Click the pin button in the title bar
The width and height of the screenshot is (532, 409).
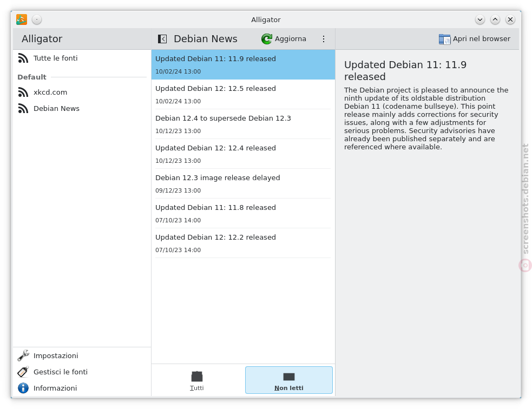coord(37,19)
